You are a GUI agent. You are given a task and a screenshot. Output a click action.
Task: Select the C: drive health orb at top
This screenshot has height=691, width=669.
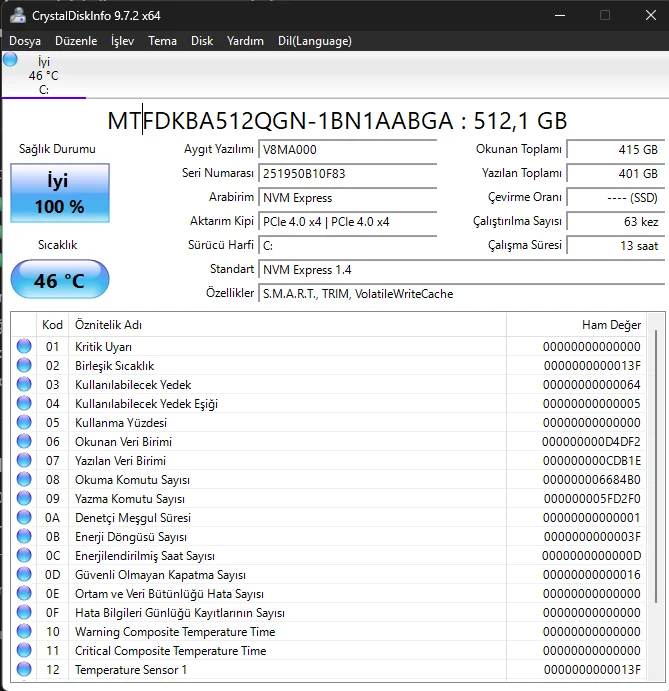pyautogui.click(x=11, y=60)
